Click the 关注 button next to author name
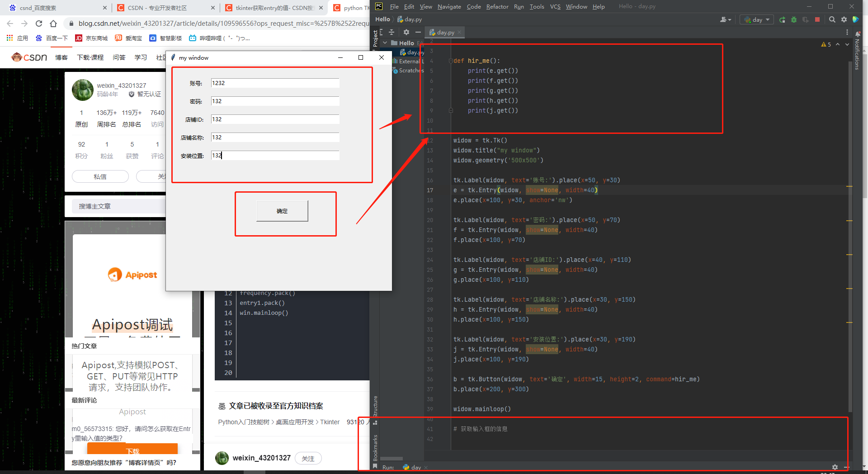The width and height of the screenshot is (868, 474). [x=308, y=458]
